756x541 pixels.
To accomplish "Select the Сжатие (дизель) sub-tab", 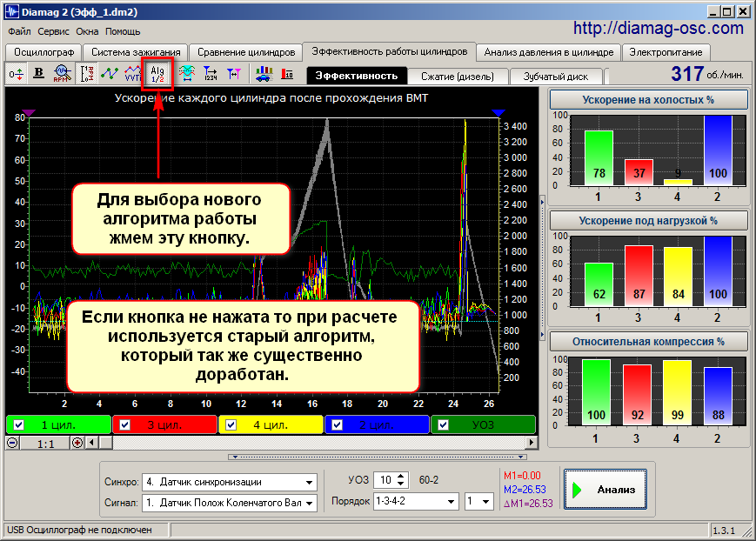I will tap(458, 77).
